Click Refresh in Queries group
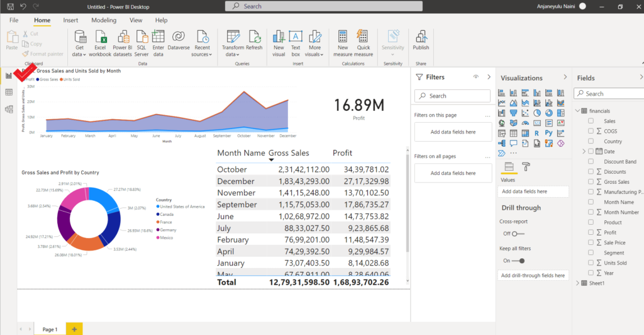 (x=254, y=40)
